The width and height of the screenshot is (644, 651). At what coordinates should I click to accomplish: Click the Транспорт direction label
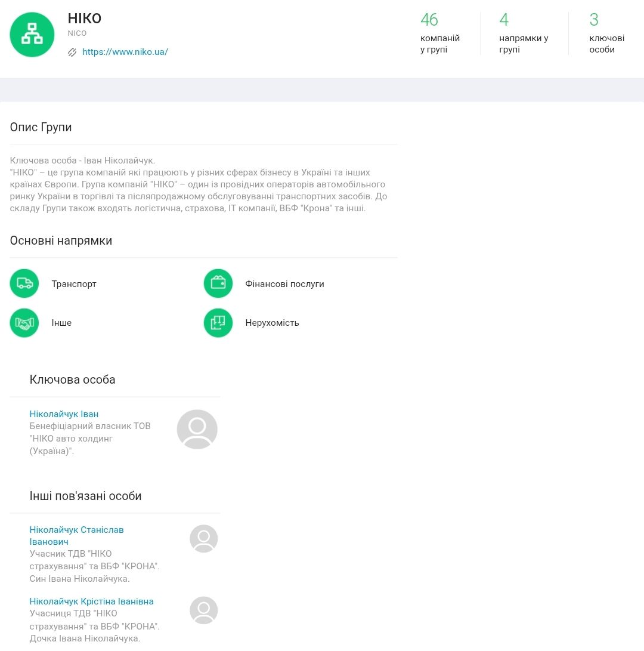[74, 284]
